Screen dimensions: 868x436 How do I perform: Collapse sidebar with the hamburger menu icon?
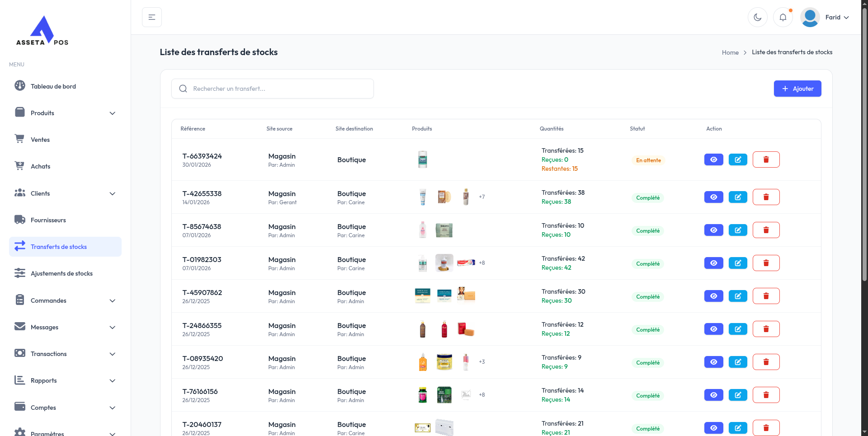[152, 18]
